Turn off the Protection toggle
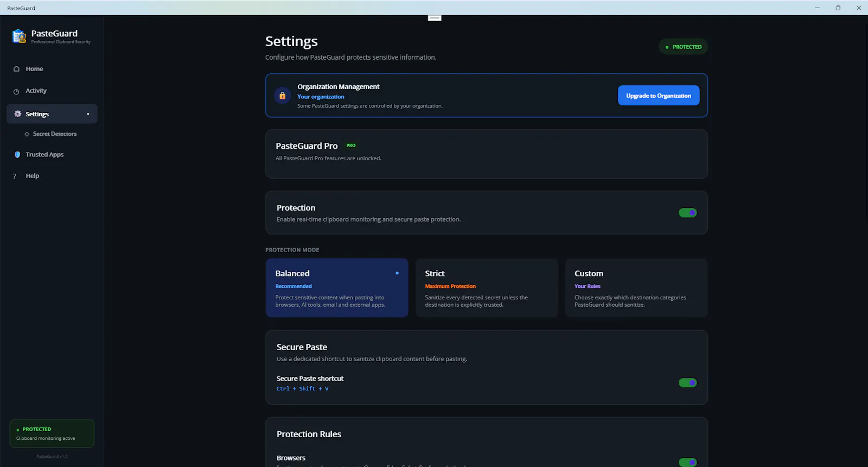Screen dimensions: 868x467 [687, 213]
